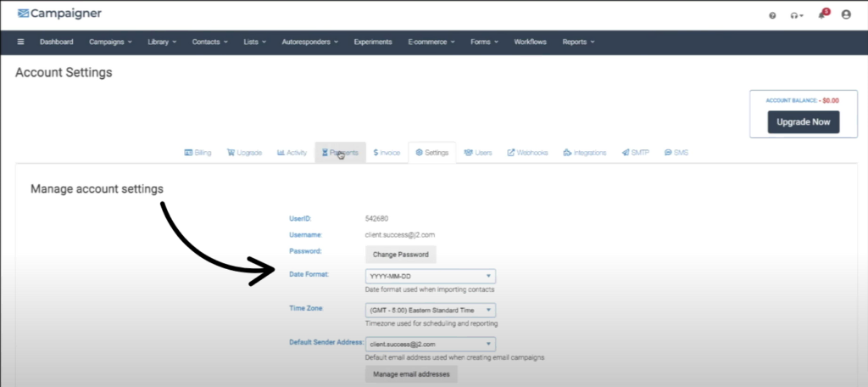Click the Manage email addresses button
Viewport: 868px width, 387px height.
pos(411,373)
